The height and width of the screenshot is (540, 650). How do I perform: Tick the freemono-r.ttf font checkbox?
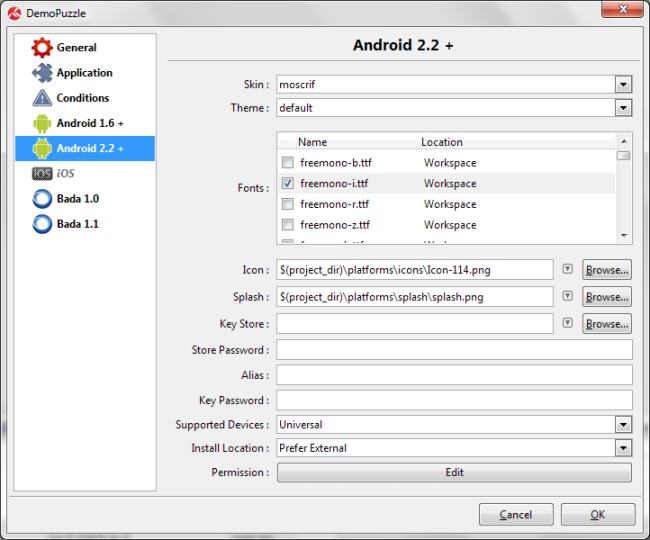(288, 203)
